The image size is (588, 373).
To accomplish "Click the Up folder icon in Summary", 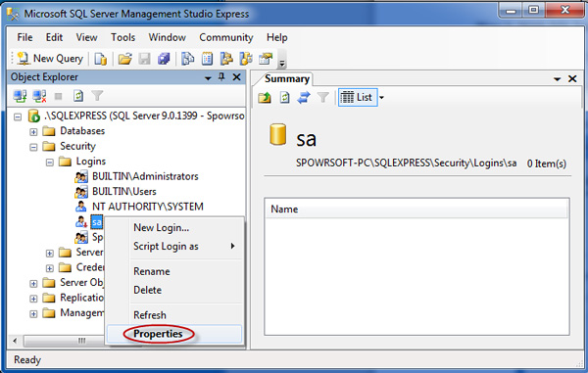I will coord(265,97).
